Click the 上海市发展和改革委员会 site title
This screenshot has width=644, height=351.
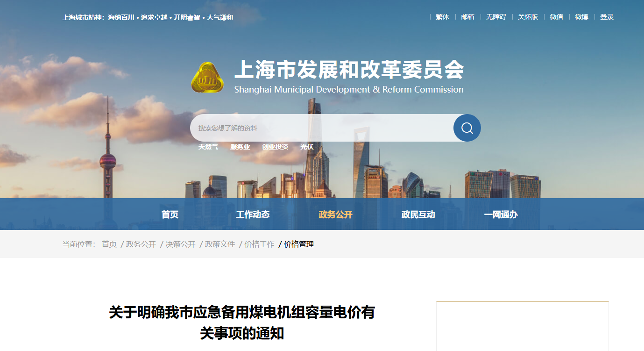click(349, 70)
